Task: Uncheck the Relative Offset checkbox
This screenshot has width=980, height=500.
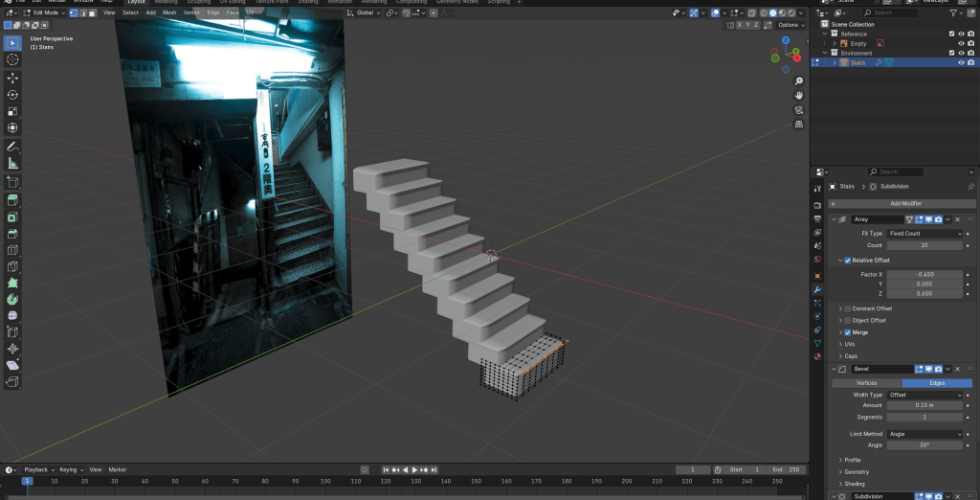Action: click(848, 261)
